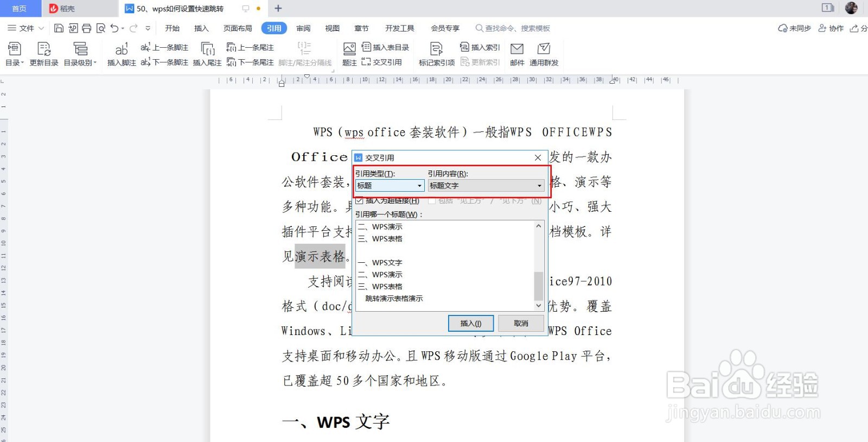The image size is (868, 442).
Task: Click 未同步 sync status icon
Action: pos(794,28)
